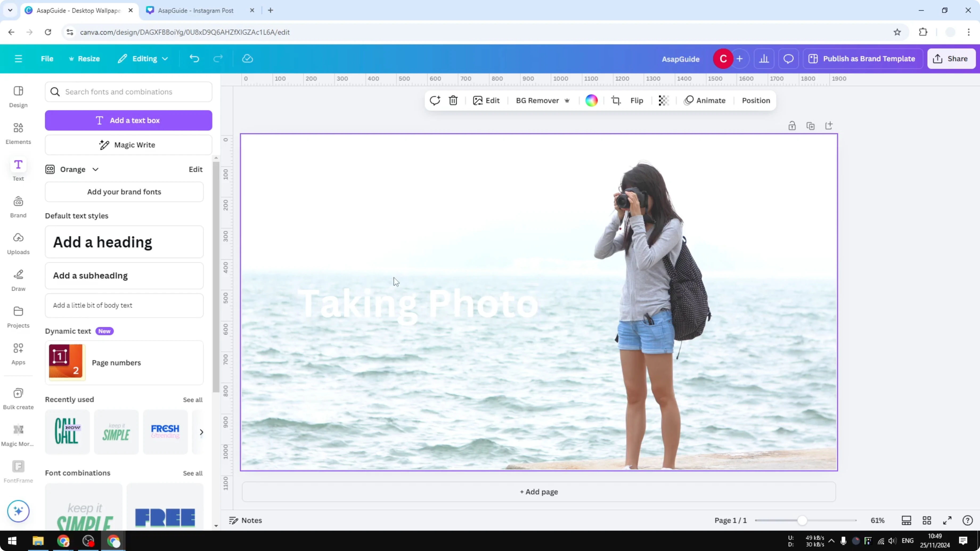Switch to grid view at bottom right

(x=927, y=520)
